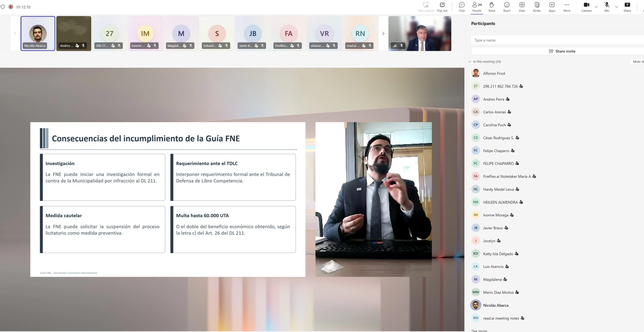Open the Chat panel
644x332 pixels.
click(x=462, y=7)
